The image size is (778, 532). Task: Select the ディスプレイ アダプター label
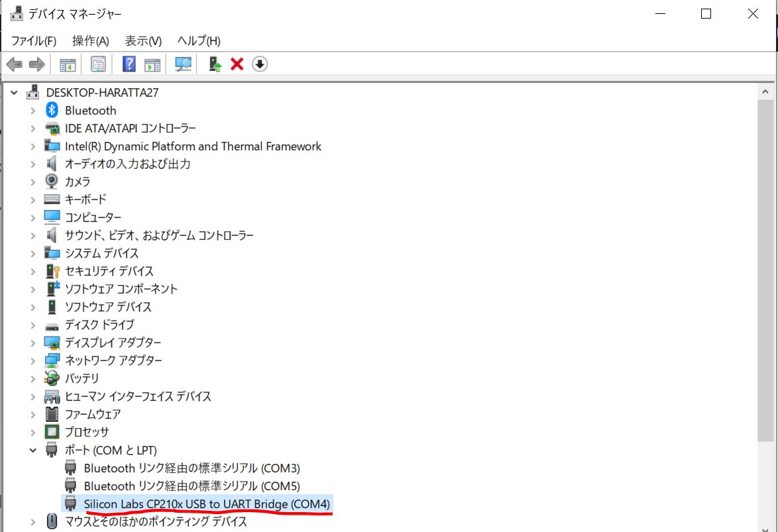(x=113, y=343)
